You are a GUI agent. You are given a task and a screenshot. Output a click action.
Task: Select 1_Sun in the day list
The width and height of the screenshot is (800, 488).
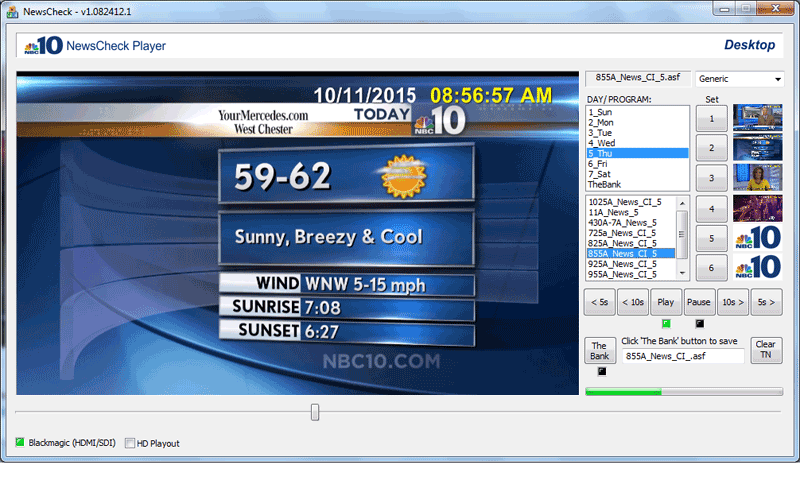point(637,112)
